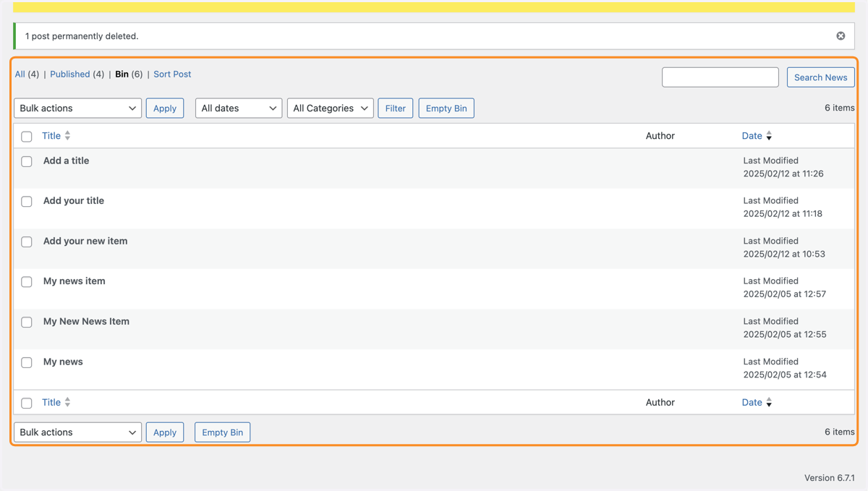Click the post title My news
This screenshot has width=868, height=491.
pos(63,362)
